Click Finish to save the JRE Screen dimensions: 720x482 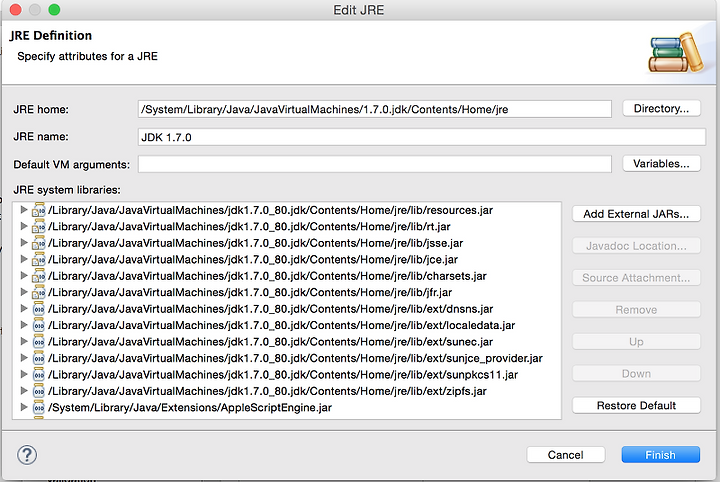click(660, 455)
